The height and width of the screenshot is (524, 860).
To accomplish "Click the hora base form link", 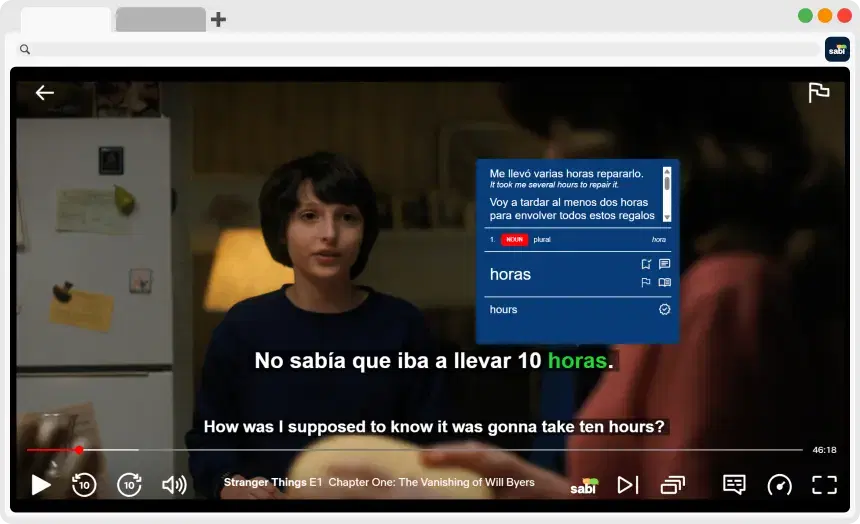I will 659,240.
